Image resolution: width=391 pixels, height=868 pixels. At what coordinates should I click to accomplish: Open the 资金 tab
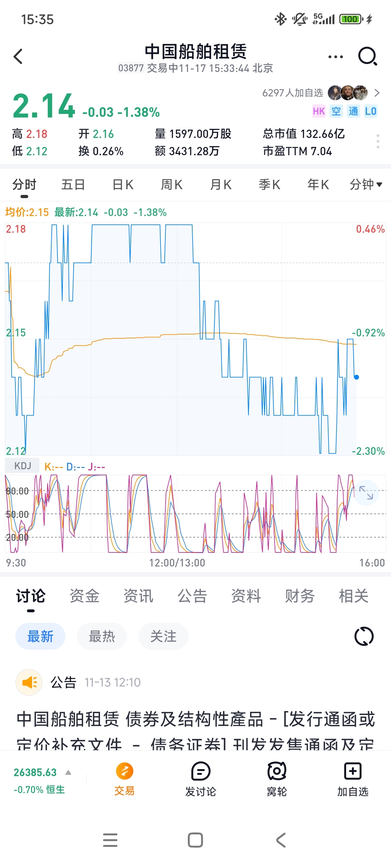(84, 596)
